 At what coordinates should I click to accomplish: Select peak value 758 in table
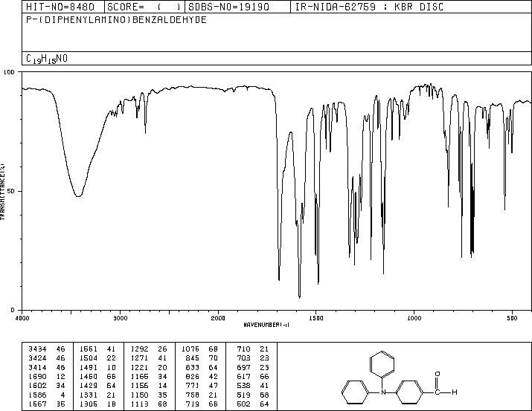(193, 395)
